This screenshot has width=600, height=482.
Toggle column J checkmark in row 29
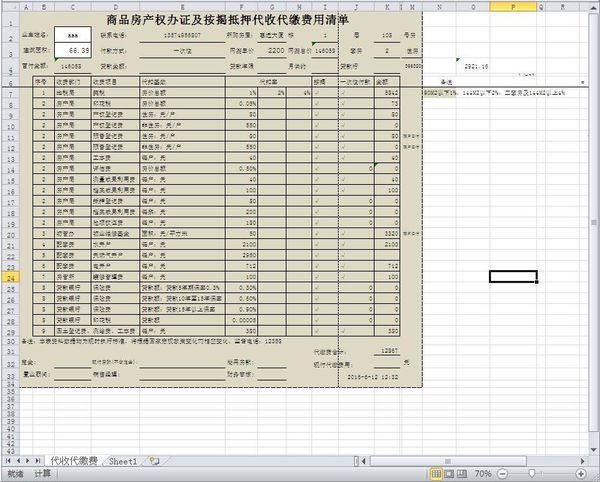(343, 331)
